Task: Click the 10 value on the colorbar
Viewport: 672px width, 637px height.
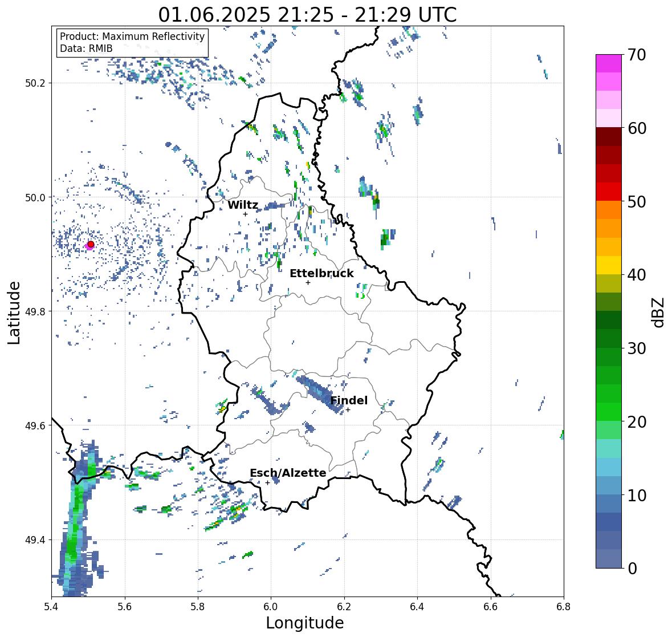Action: click(637, 495)
